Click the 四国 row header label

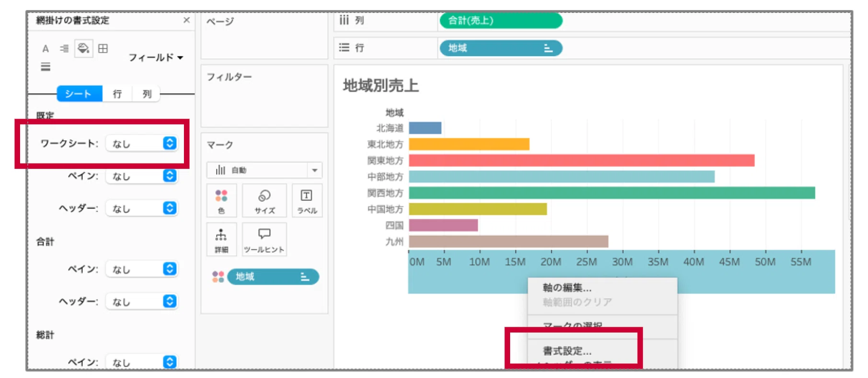click(x=395, y=225)
